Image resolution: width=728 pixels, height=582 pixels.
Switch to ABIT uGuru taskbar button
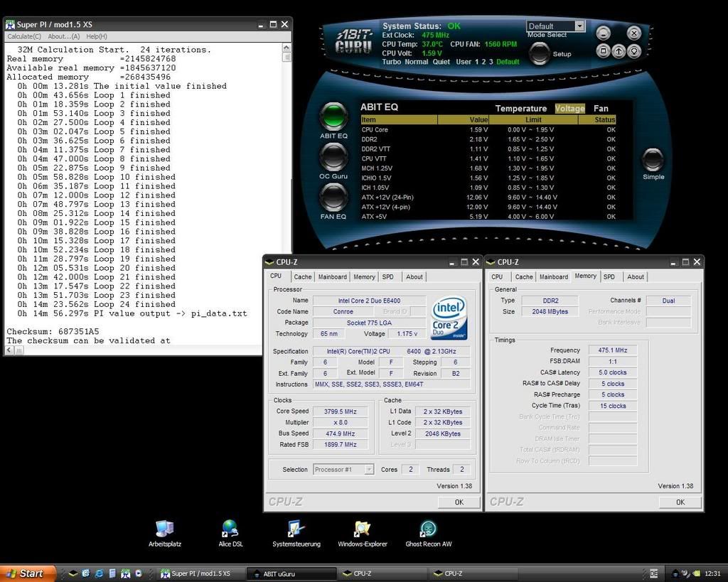291,573
